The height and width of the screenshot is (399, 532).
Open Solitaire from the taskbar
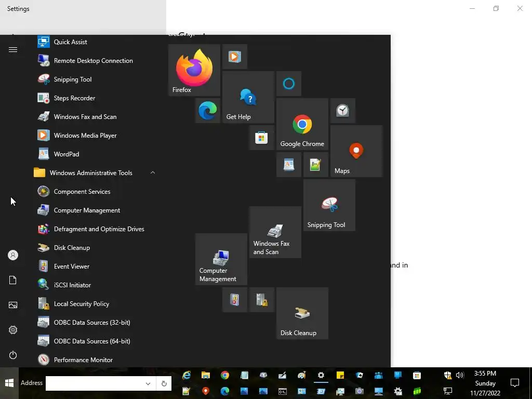[x=360, y=375]
